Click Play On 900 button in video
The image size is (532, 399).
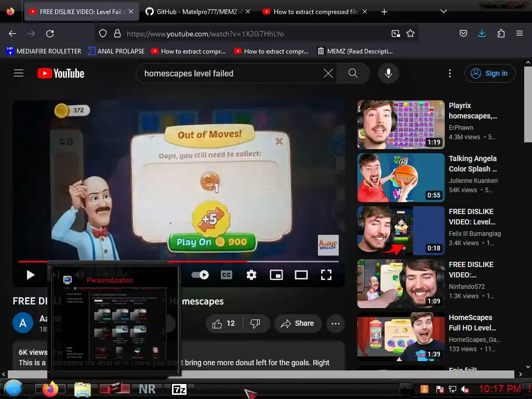[212, 242]
